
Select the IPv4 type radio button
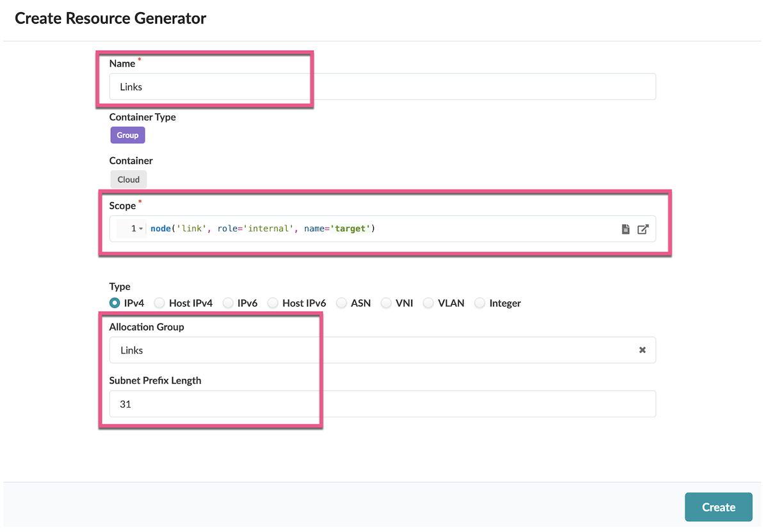115,303
